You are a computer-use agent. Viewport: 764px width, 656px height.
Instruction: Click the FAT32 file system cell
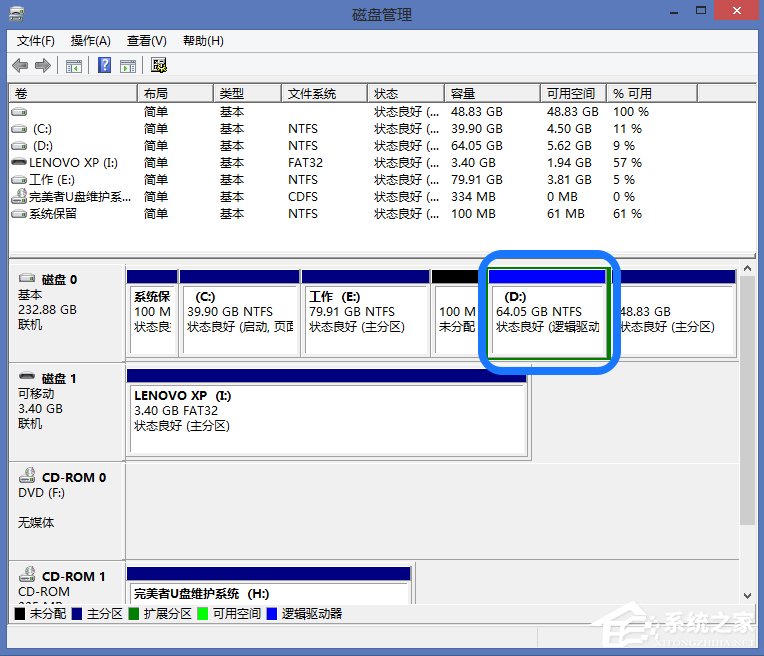pyautogui.click(x=305, y=163)
